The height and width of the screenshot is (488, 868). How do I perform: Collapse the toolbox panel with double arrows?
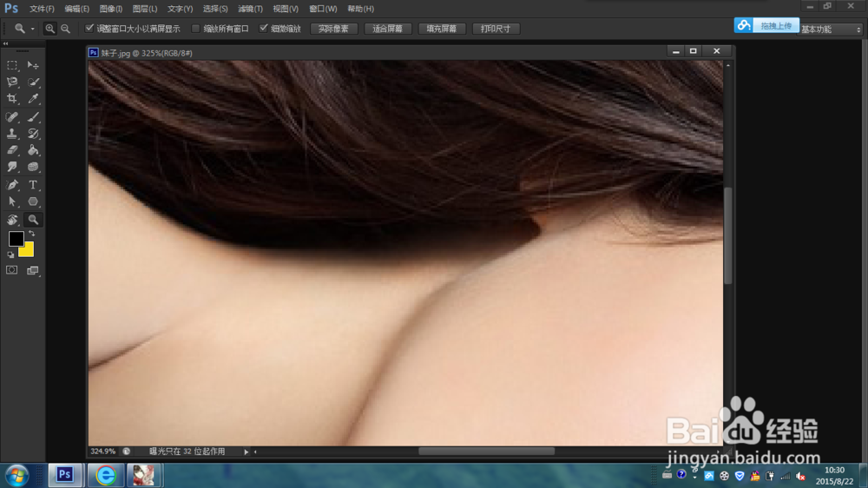[5, 43]
